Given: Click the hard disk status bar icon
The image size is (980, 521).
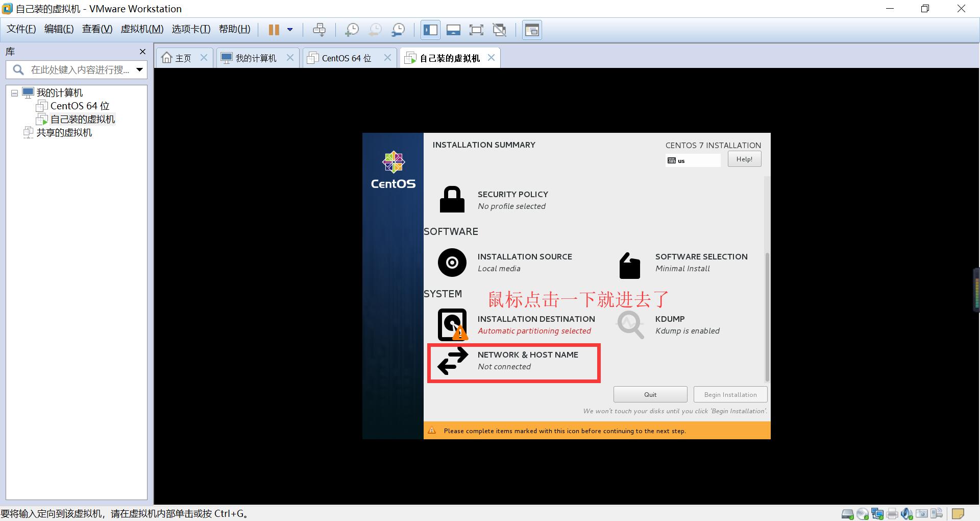Looking at the screenshot, I should point(847,514).
